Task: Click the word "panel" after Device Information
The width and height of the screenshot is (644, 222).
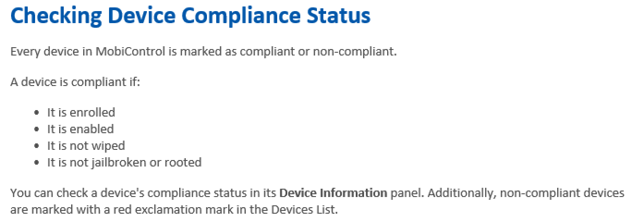Action: click(x=405, y=193)
